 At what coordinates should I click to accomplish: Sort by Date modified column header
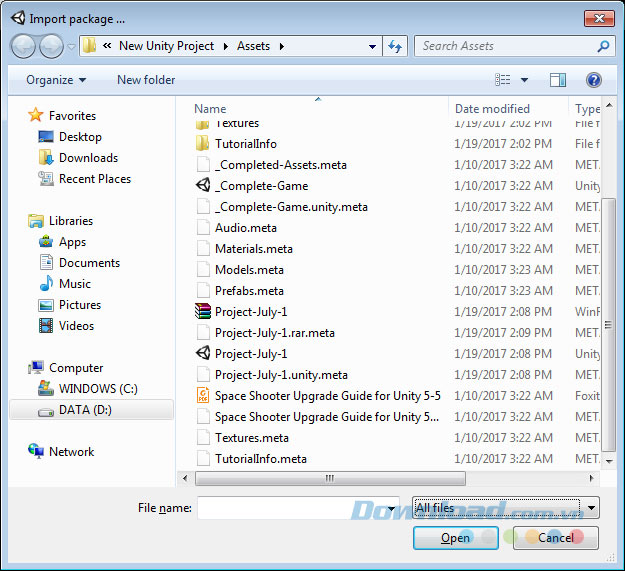click(493, 109)
